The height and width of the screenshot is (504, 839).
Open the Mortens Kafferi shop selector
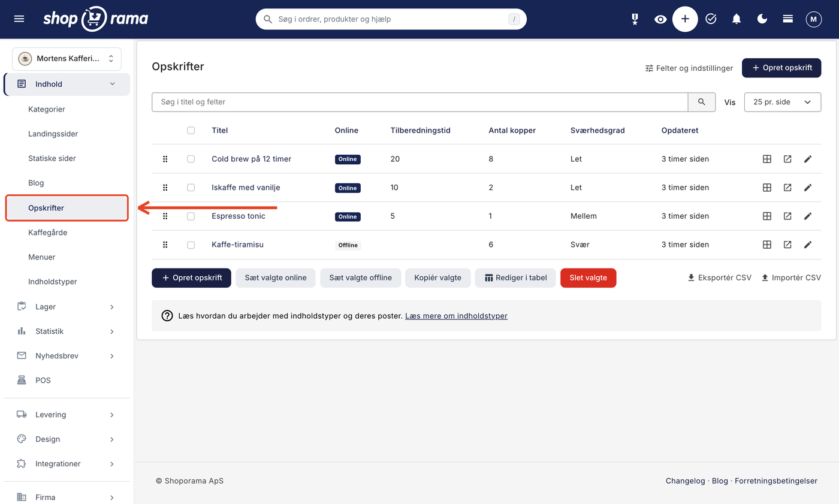(x=67, y=59)
